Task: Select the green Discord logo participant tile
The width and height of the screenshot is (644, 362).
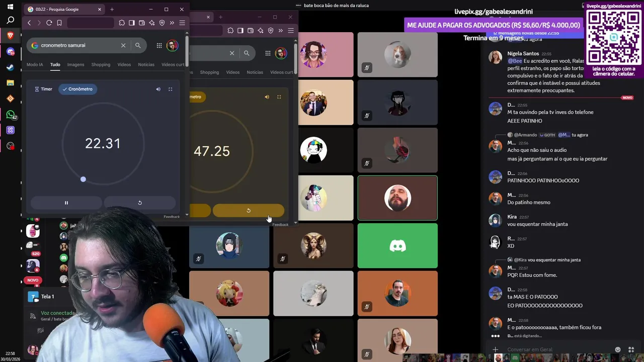Action: point(397,246)
